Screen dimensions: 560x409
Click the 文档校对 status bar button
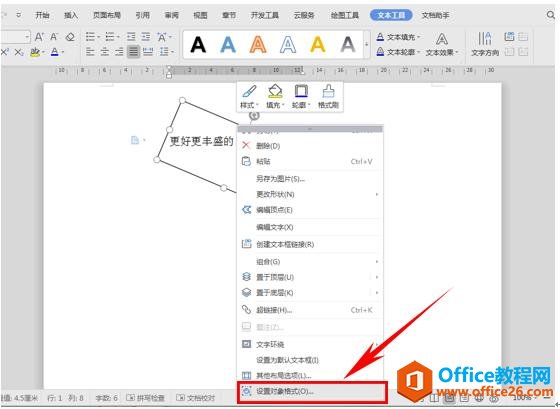[196, 398]
